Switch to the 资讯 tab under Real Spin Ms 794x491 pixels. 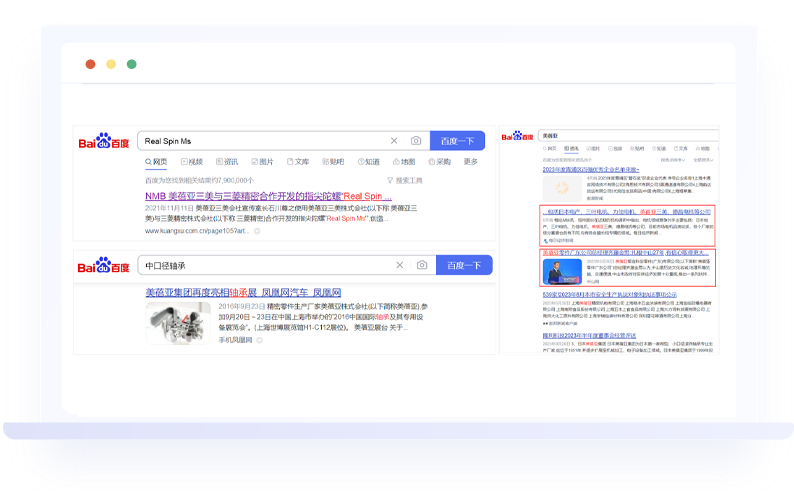[227, 161]
